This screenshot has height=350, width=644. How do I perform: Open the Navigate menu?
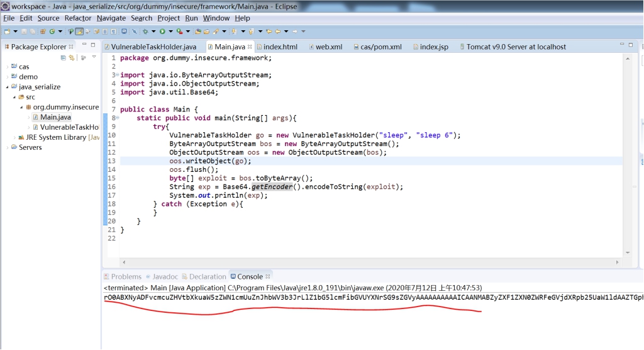pyautogui.click(x=111, y=18)
